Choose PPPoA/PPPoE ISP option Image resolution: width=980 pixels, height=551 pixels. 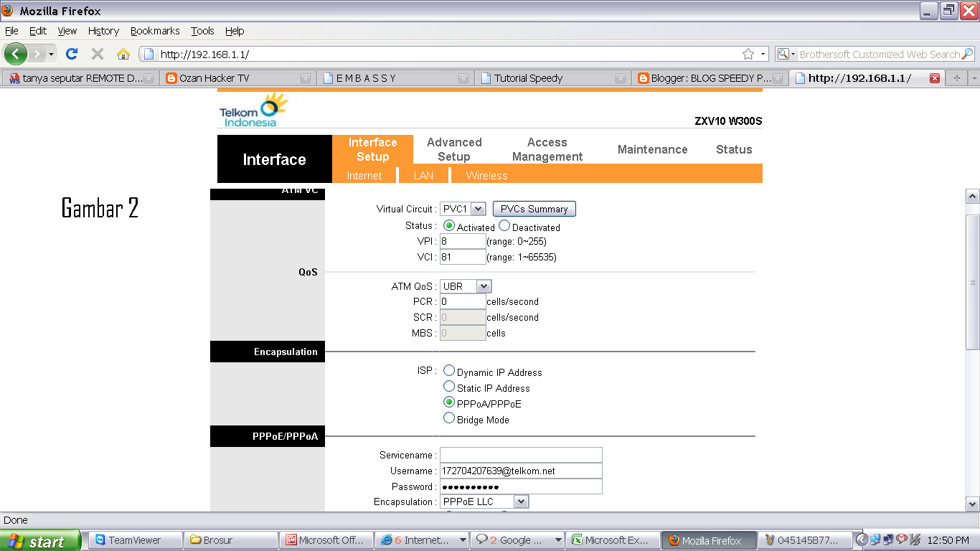pos(449,402)
